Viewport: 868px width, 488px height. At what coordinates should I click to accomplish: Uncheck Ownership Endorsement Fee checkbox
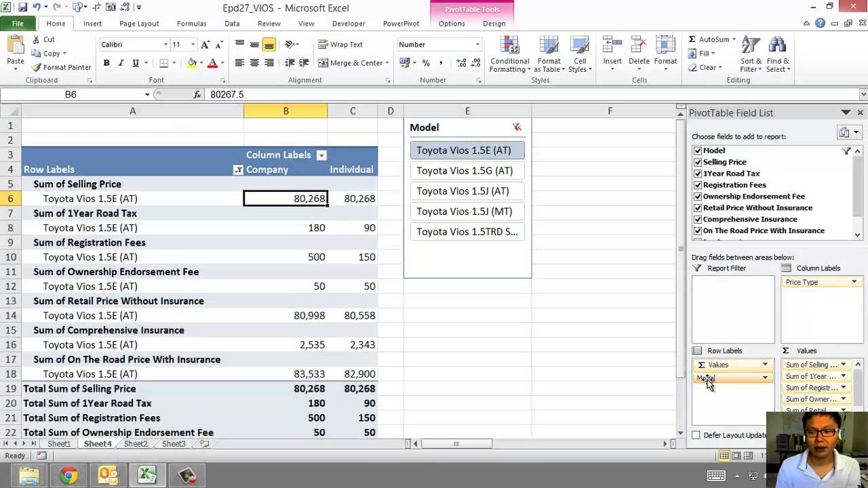[697, 197]
